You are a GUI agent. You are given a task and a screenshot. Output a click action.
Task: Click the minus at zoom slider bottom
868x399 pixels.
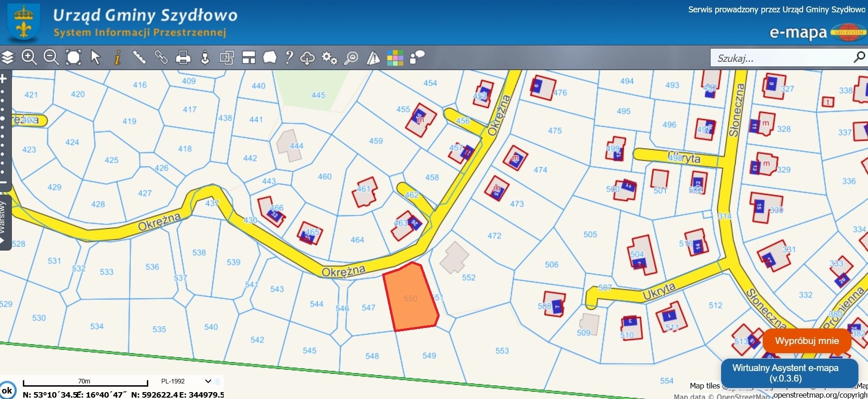point(3,182)
